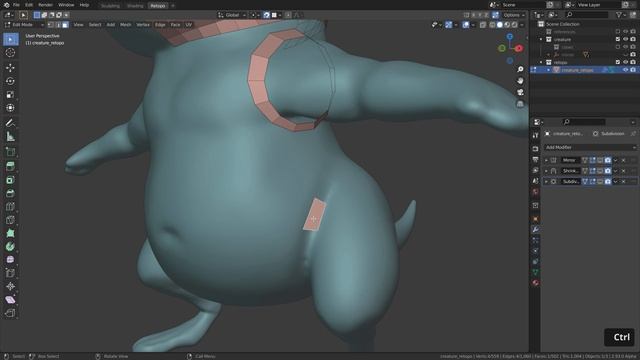Open the Material properties tab

[536, 282]
